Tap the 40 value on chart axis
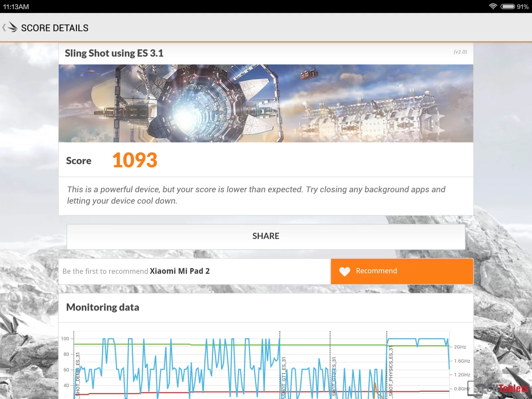Image resolution: width=532 pixels, height=399 pixels. (66, 385)
